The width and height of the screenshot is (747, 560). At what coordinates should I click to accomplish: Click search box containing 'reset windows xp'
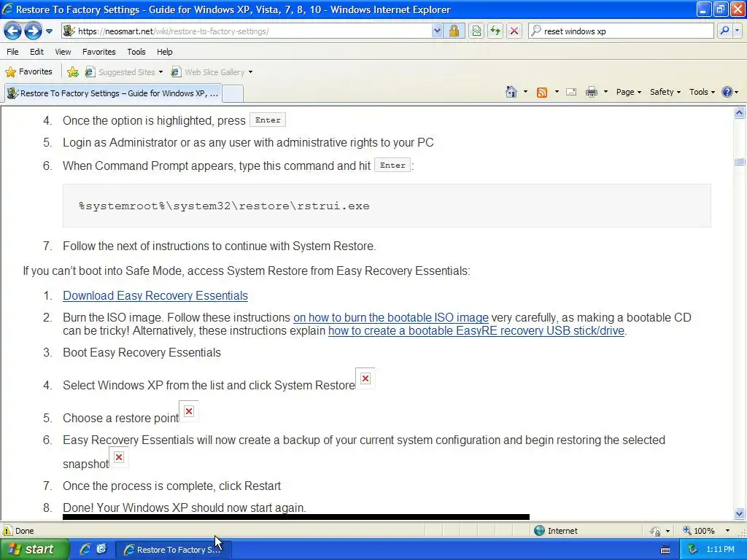(x=622, y=31)
